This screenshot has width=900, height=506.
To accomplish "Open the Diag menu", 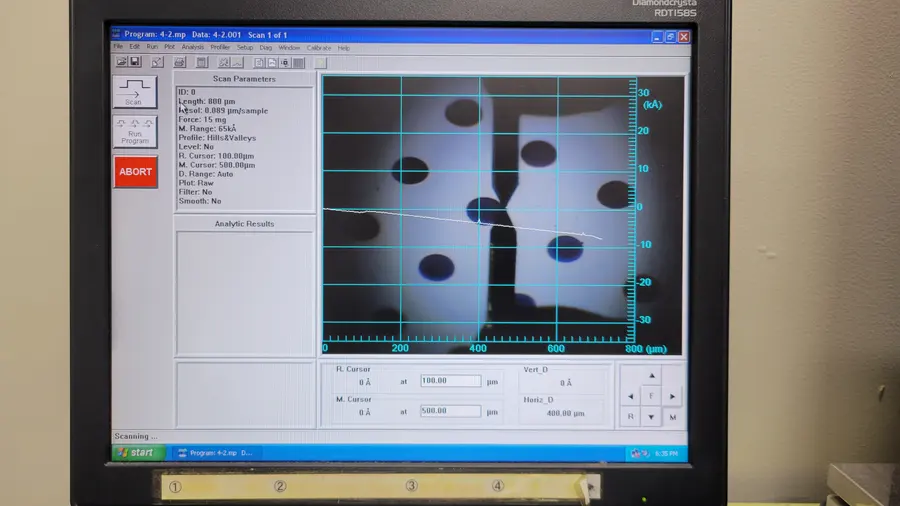I will pos(265,48).
